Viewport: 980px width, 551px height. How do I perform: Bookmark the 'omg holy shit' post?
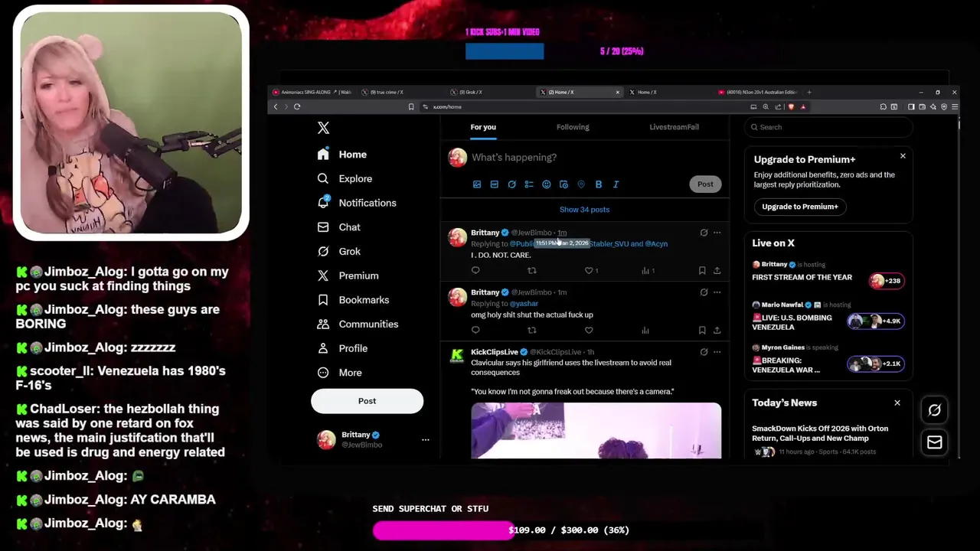(x=702, y=331)
